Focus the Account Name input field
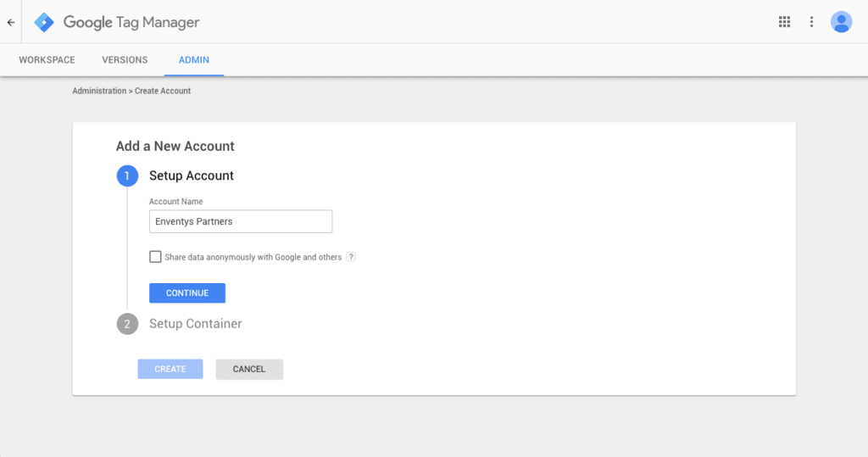 (241, 221)
